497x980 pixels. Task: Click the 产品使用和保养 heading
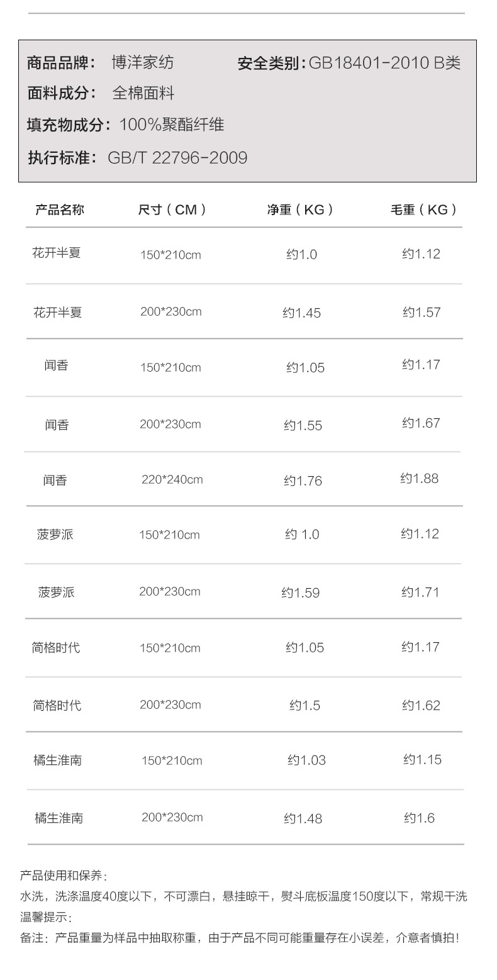pos(64,876)
